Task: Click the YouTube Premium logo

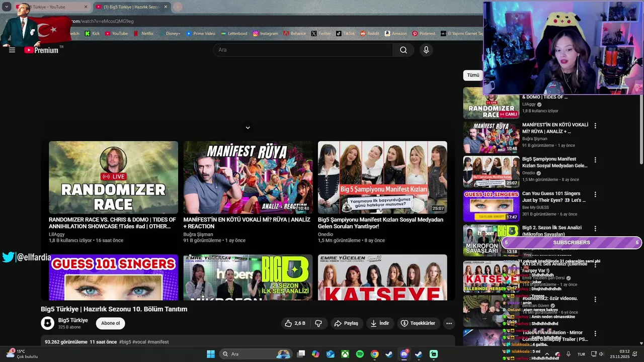Action: click(x=42, y=50)
